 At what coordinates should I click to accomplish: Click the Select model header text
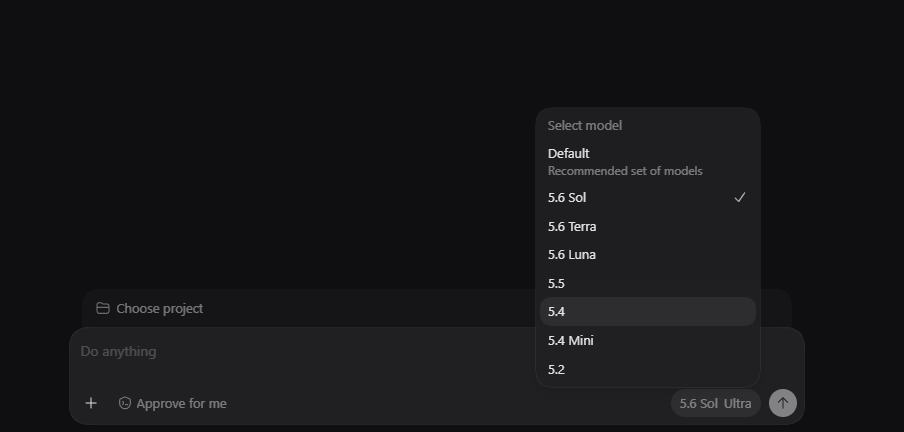click(585, 125)
